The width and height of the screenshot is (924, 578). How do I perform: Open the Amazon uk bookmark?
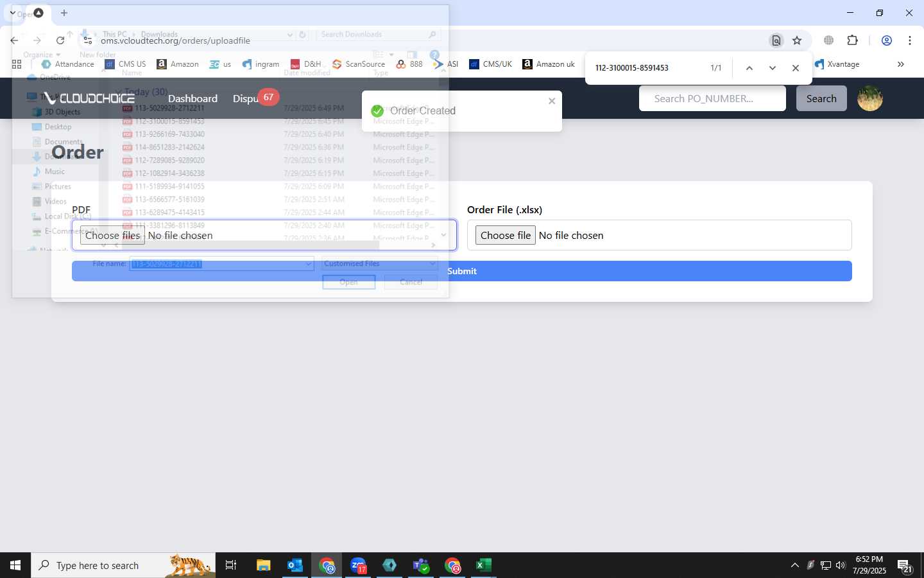pyautogui.click(x=549, y=64)
